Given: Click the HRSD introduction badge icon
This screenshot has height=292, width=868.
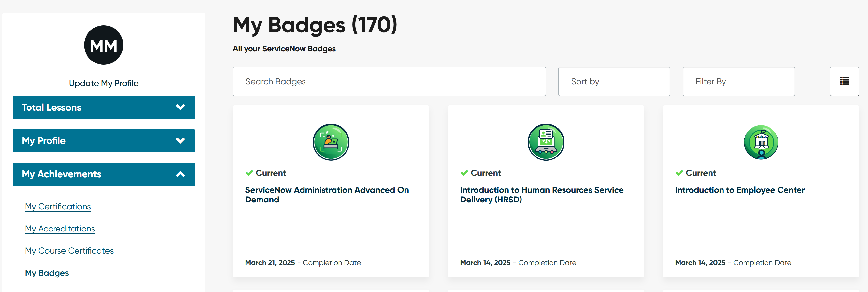Looking at the screenshot, I should pos(546,142).
